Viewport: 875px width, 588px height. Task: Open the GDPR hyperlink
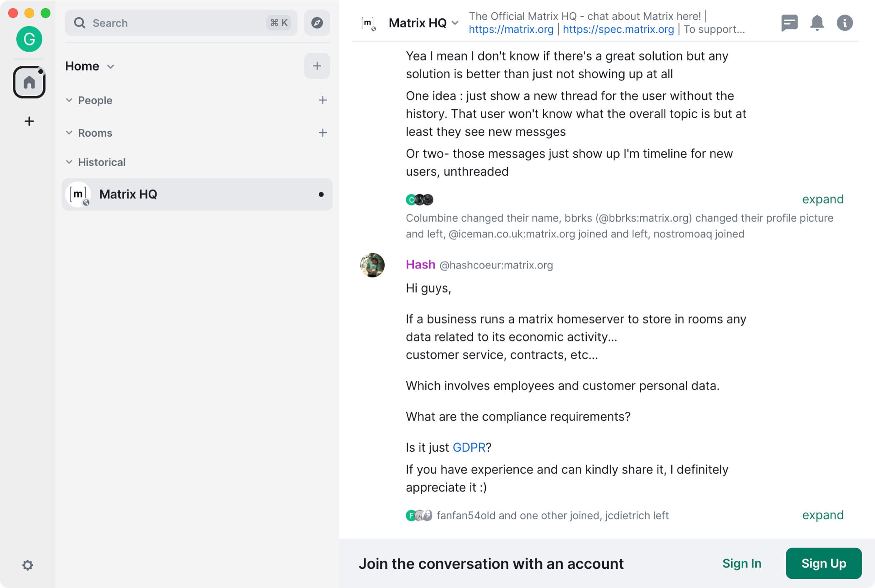(469, 448)
